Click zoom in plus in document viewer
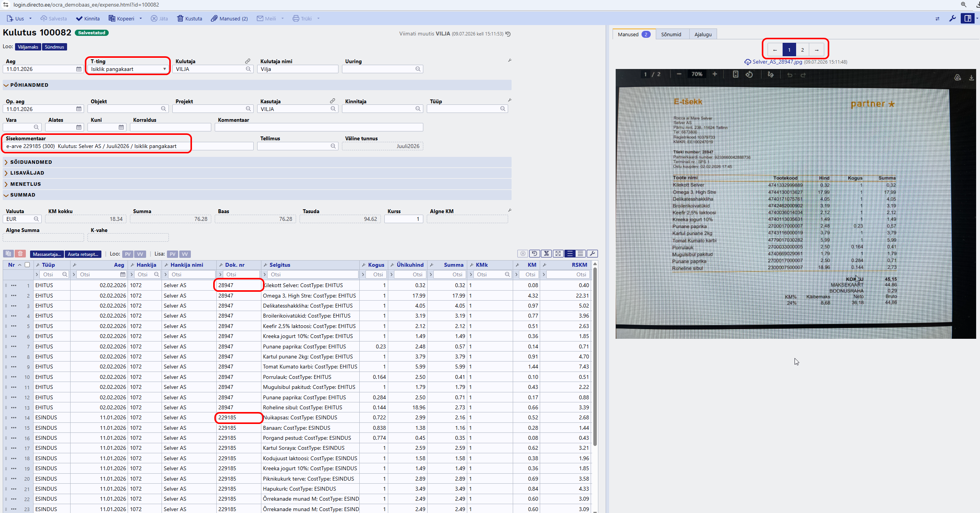Image resolution: width=980 pixels, height=513 pixels. click(x=715, y=74)
